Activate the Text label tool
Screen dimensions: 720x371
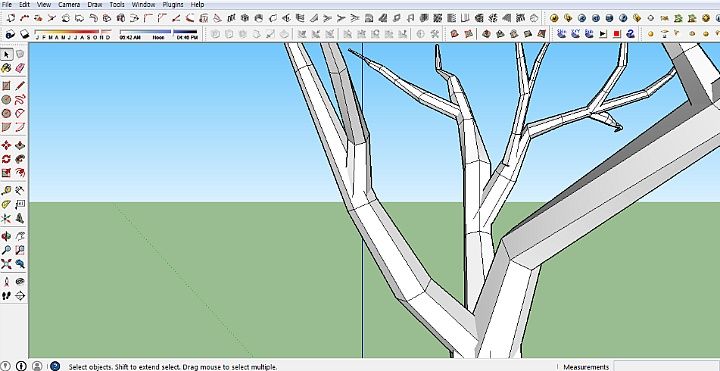coord(20,204)
